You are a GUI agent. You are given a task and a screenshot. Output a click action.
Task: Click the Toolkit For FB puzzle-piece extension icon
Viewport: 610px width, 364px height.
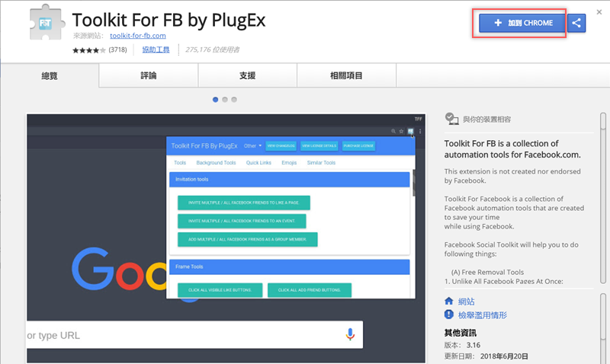click(x=46, y=23)
